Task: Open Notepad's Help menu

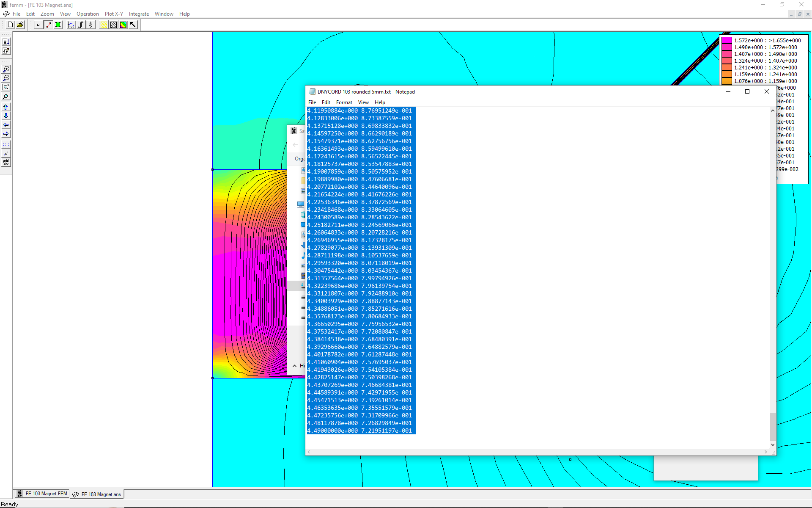Action: [380, 102]
